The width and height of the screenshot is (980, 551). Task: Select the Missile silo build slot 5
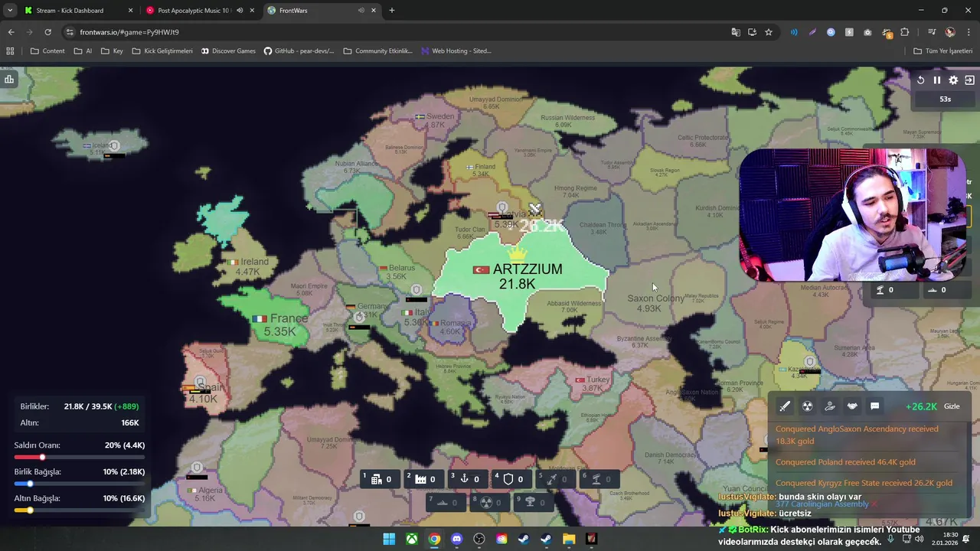click(557, 479)
